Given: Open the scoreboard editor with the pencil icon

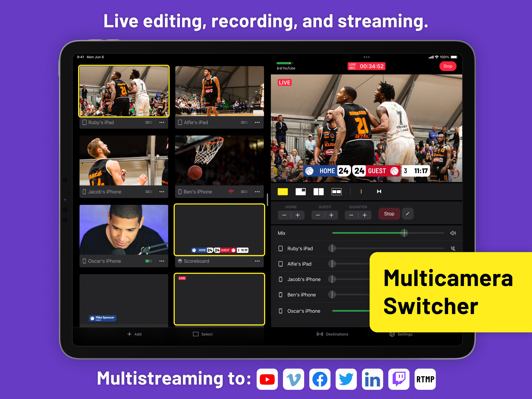Looking at the screenshot, I should click(408, 214).
